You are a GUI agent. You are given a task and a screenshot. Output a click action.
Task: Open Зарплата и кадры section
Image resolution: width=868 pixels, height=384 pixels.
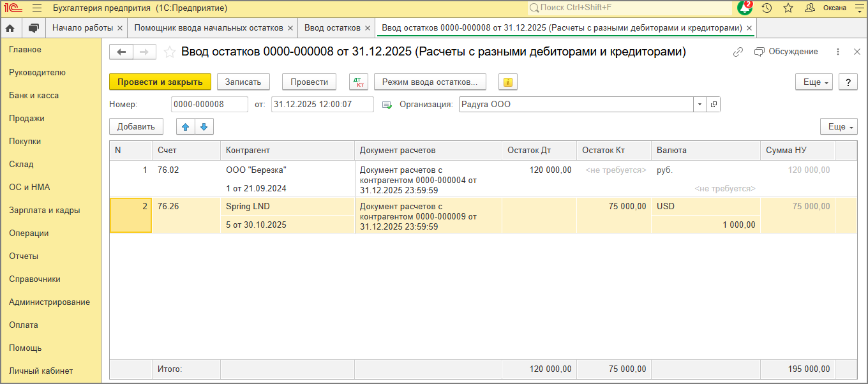45,210
